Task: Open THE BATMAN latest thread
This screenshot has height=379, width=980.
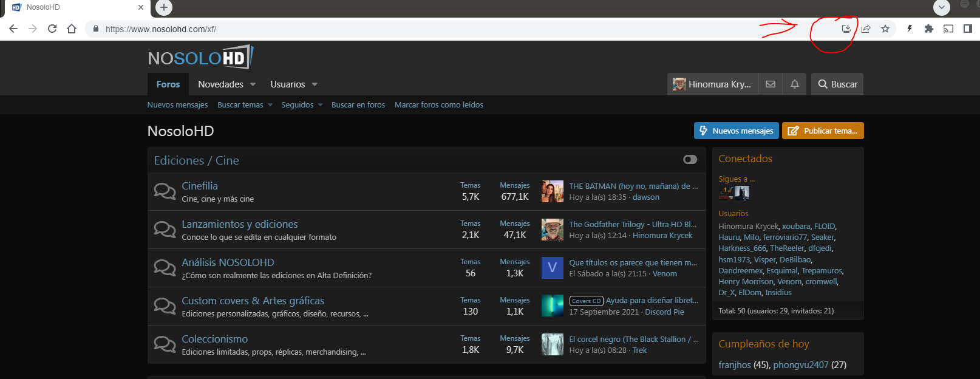Action: click(633, 186)
